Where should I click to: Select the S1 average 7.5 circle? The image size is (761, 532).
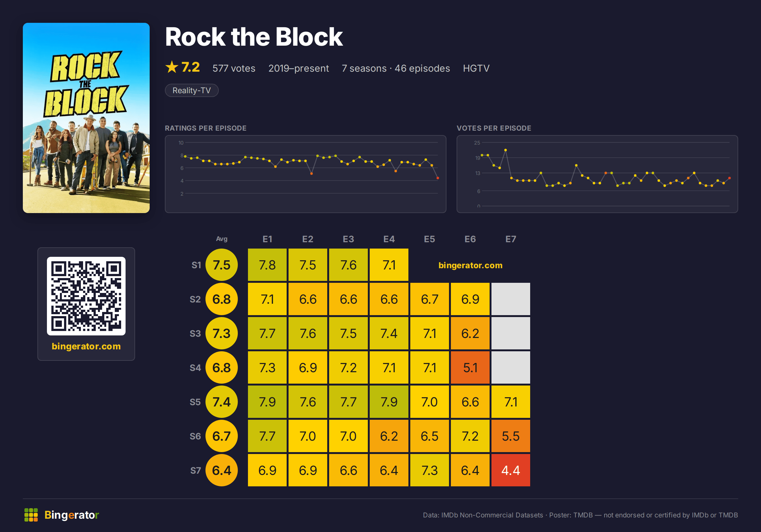pos(221,265)
